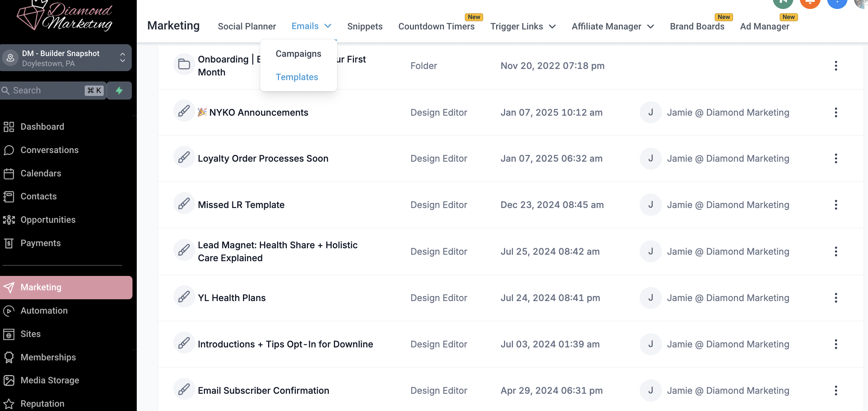Click the NYKO Announcements brush icon
868x411 pixels.
184,111
